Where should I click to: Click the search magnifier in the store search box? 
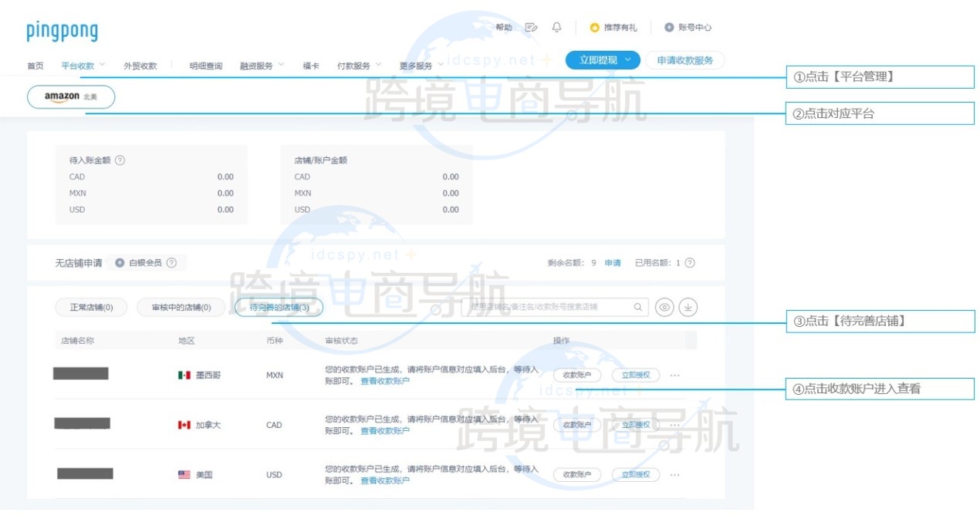637,306
